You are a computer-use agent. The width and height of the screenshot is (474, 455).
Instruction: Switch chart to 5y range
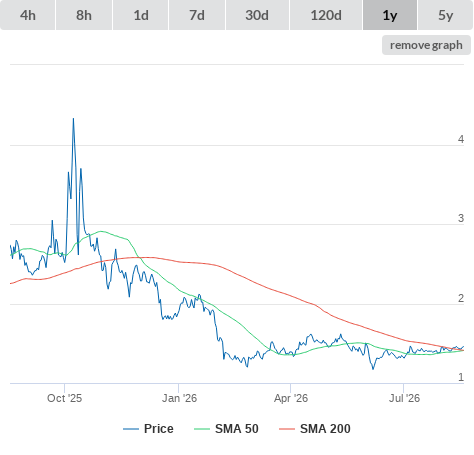[x=445, y=15]
